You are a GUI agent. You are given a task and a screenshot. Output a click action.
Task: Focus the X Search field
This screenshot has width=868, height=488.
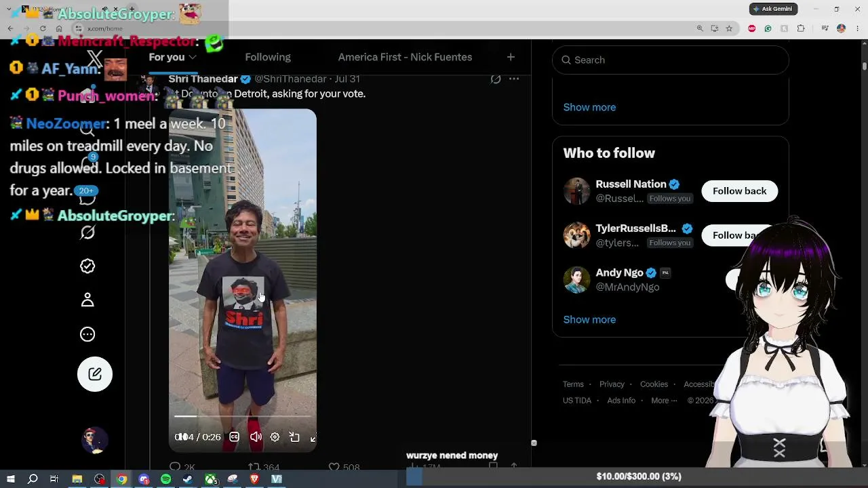pos(671,60)
